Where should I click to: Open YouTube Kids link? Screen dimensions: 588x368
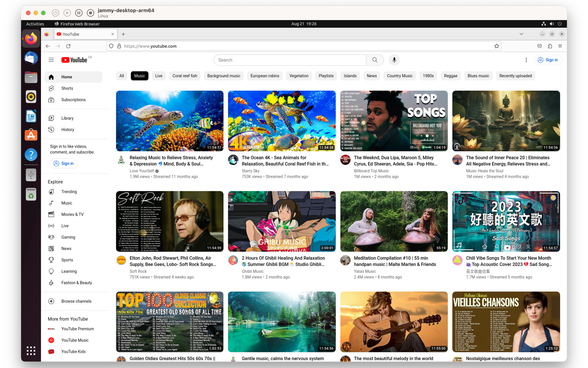coord(73,351)
